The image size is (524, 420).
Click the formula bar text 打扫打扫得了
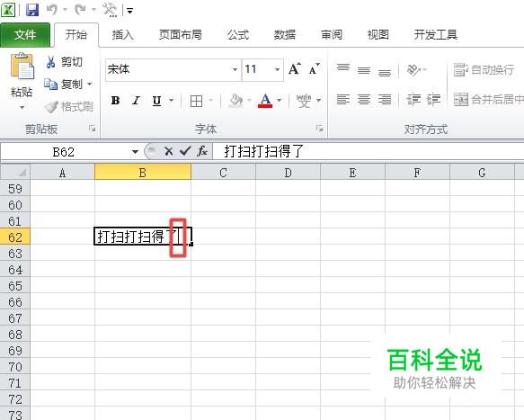pos(263,151)
